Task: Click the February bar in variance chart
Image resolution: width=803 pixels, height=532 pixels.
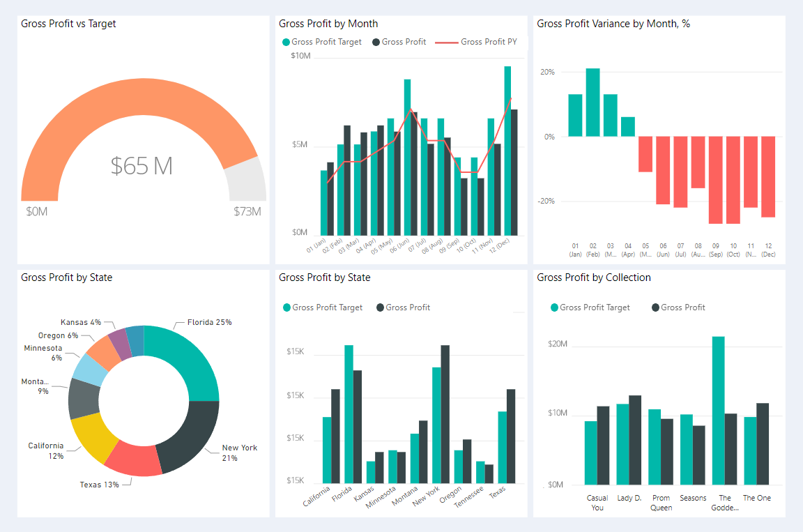Action: 592,102
